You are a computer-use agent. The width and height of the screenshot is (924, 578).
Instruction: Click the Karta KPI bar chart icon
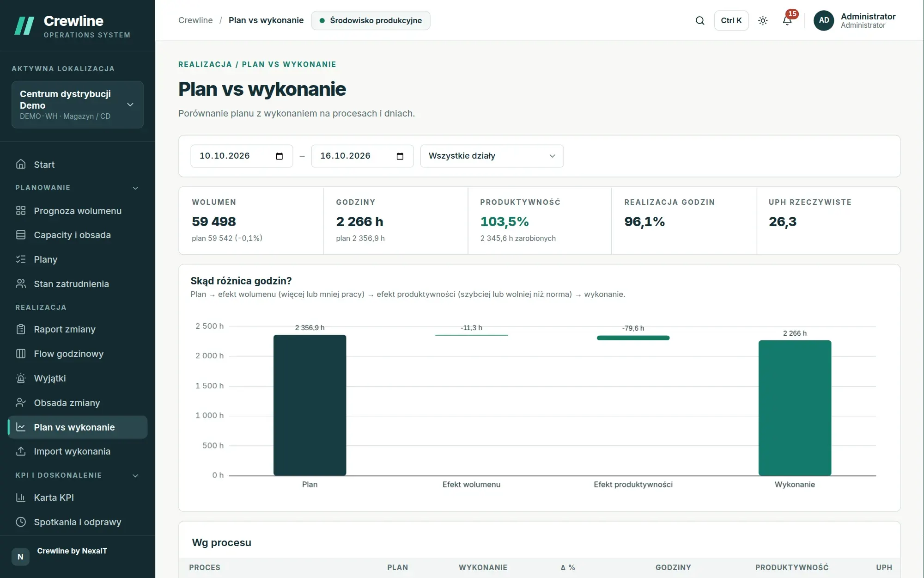pos(21,498)
